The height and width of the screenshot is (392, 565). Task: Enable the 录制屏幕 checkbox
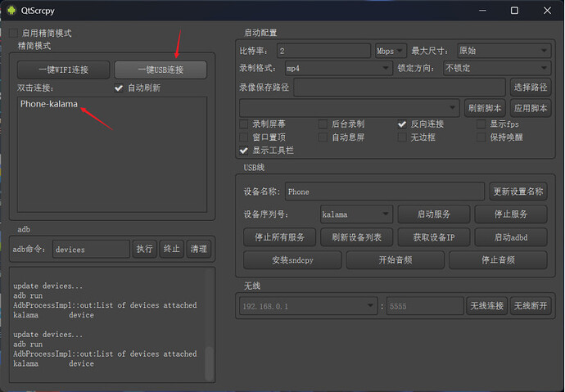point(243,124)
